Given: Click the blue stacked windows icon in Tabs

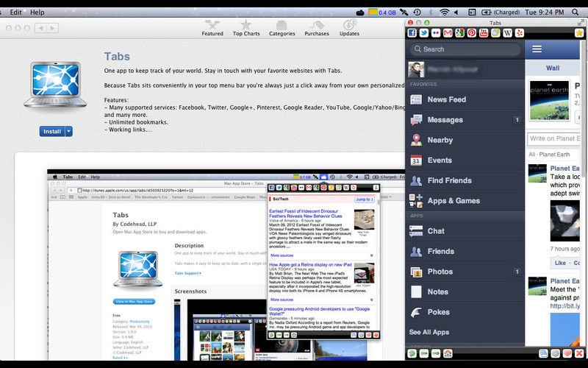Looking at the screenshot, I should 543,353.
